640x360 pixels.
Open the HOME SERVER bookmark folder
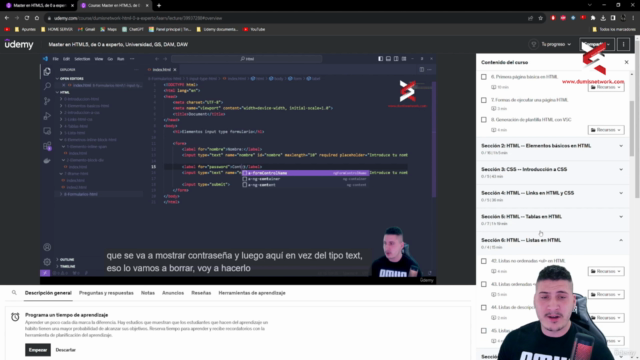click(57, 29)
